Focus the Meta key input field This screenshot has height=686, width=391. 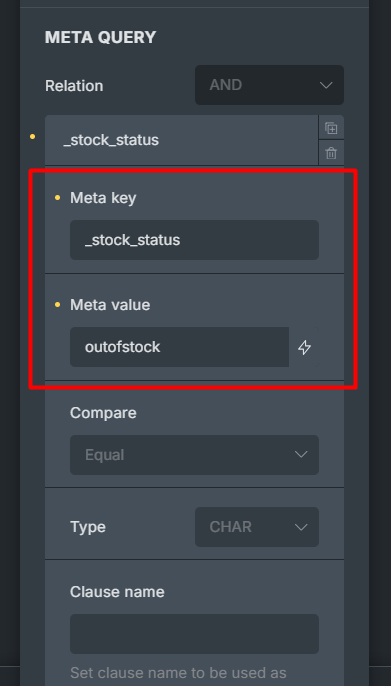point(194,240)
